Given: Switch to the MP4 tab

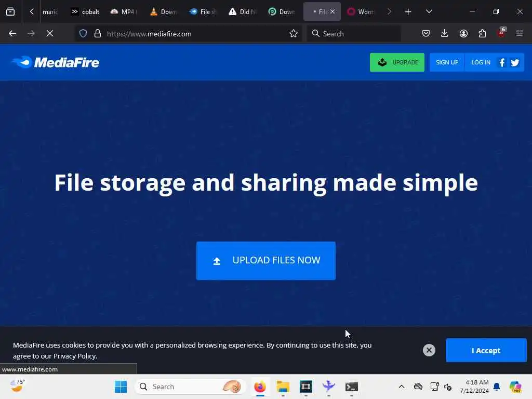Looking at the screenshot, I should [124, 12].
